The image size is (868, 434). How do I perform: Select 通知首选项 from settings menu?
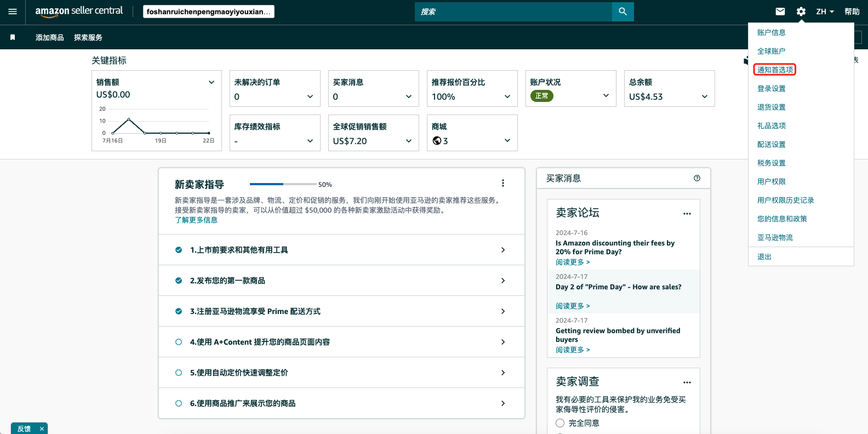(775, 70)
